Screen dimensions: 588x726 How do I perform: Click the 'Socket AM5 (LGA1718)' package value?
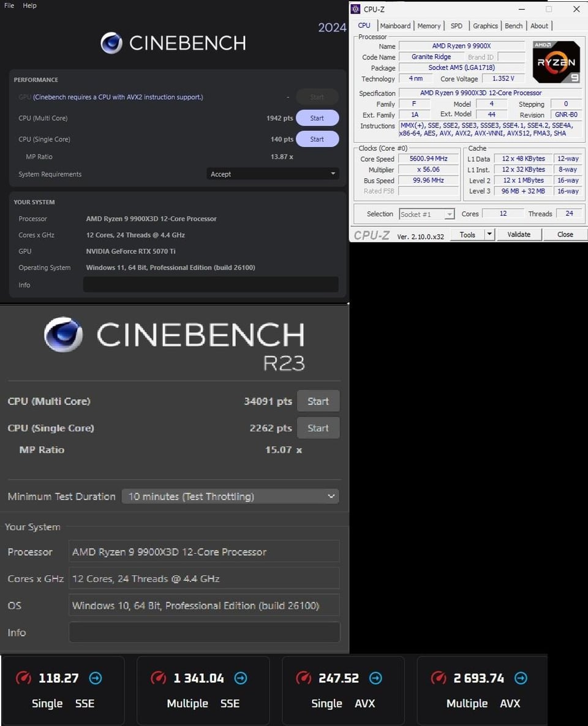(x=462, y=67)
